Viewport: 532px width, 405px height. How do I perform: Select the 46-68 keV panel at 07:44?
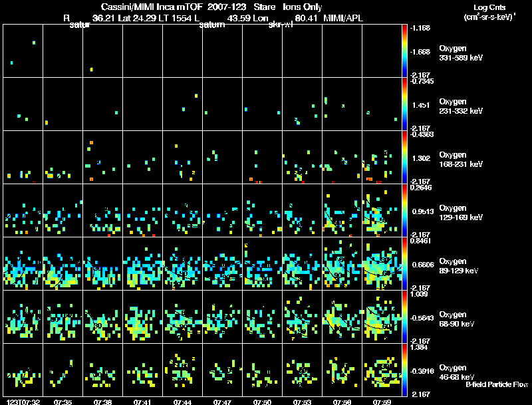click(182, 370)
